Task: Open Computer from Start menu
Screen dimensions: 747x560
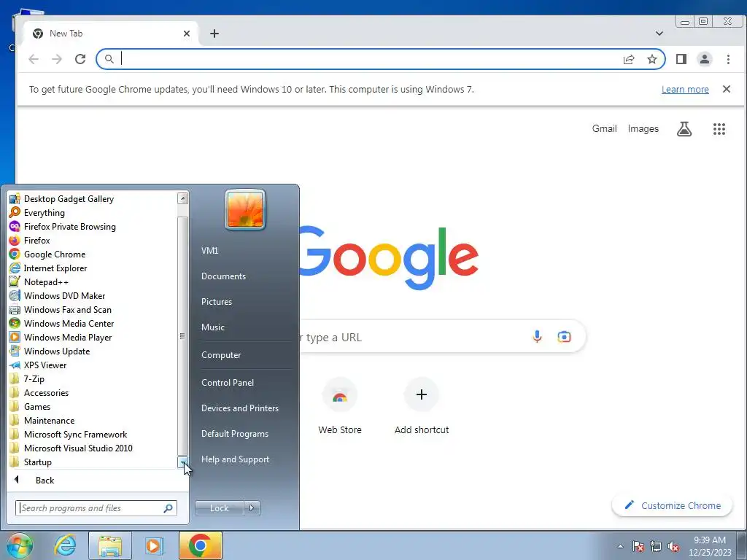Action: point(244,355)
